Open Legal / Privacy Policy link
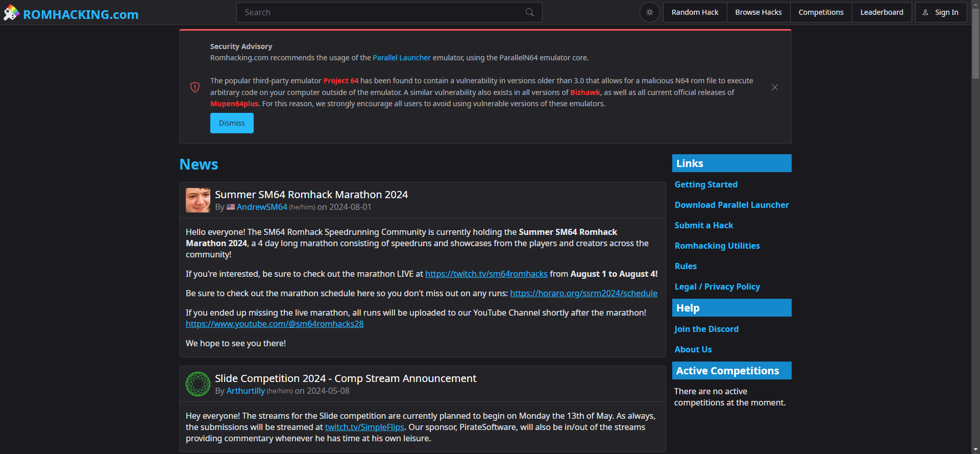This screenshot has height=454, width=980. point(717,286)
